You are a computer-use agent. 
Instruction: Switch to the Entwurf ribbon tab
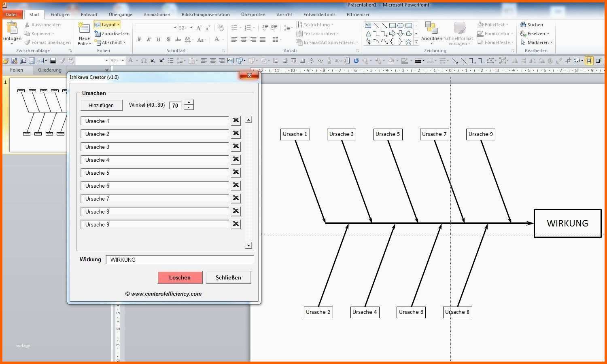(89, 15)
